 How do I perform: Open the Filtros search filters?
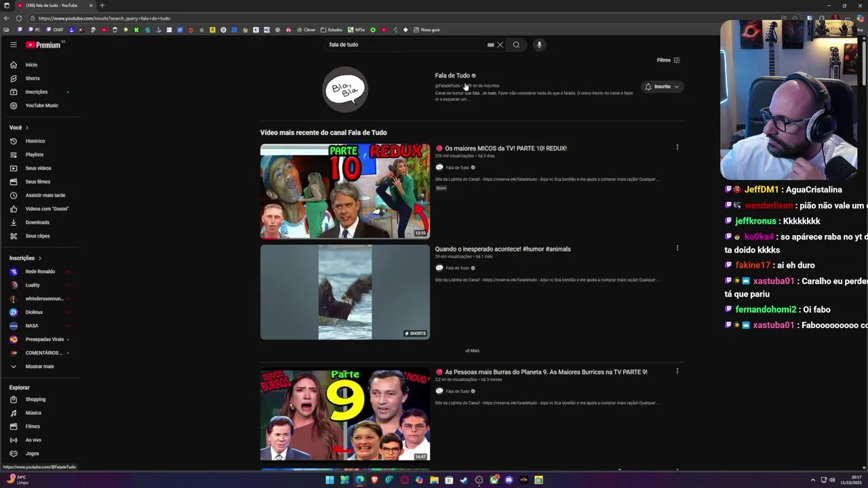point(668,60)
